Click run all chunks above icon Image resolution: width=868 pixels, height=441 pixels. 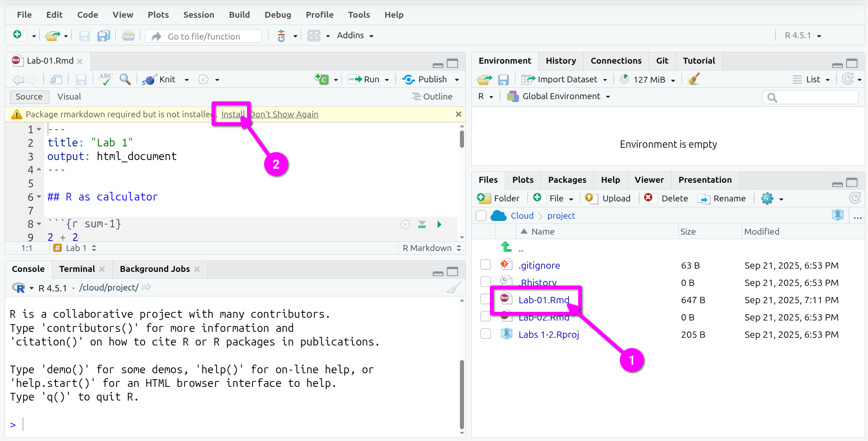pyautogui.click(x=422, y=225)
